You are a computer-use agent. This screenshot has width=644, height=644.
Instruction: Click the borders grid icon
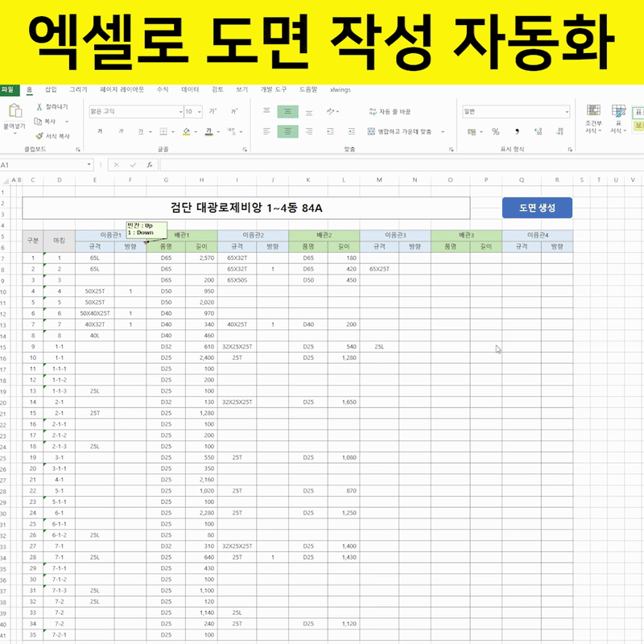tap(161, 131)
